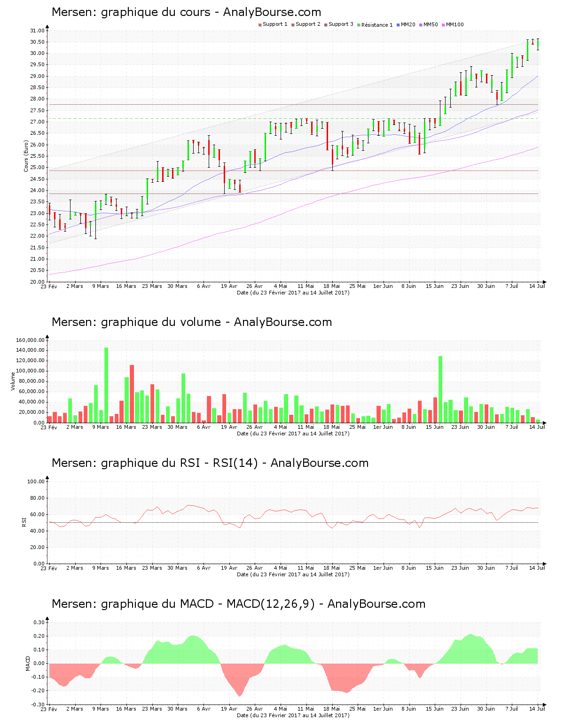Click the 160,000.00 volume axis value

click(x=30, y=340)
